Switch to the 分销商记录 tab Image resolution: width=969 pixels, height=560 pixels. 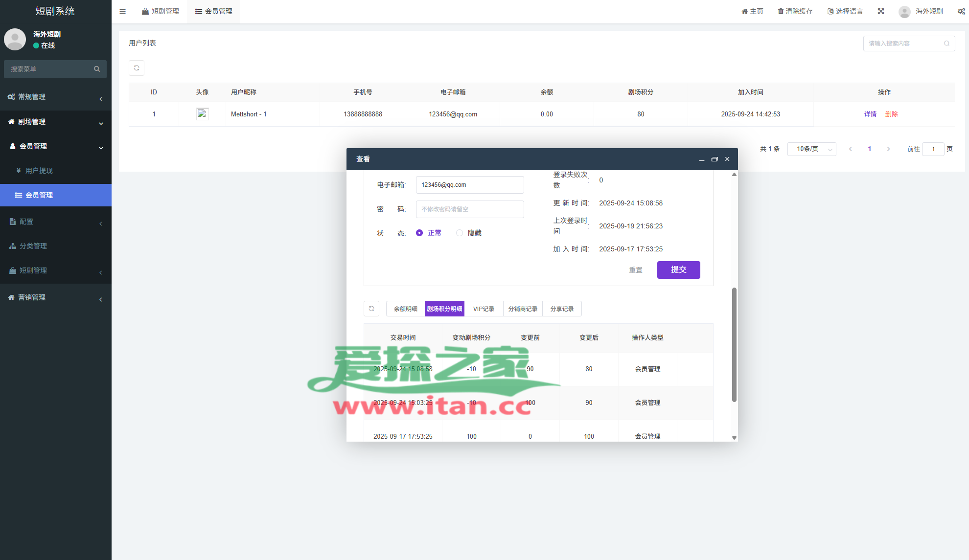(523, 309)
